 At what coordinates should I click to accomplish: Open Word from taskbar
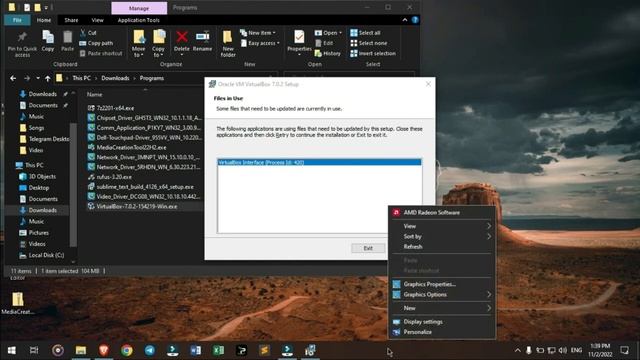(196, 350)
